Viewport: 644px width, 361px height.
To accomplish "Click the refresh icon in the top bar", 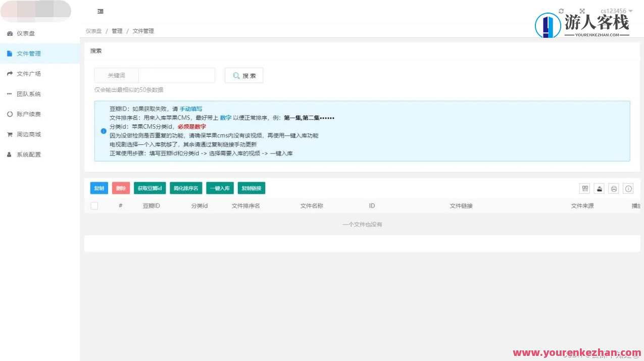I will 561,10.
